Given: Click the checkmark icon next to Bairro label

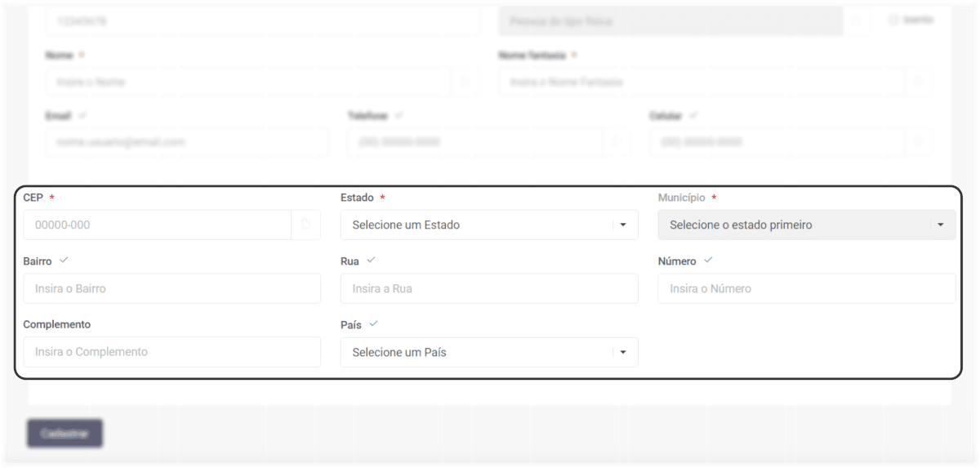Looking at the screenshot, I should [64, 261].
